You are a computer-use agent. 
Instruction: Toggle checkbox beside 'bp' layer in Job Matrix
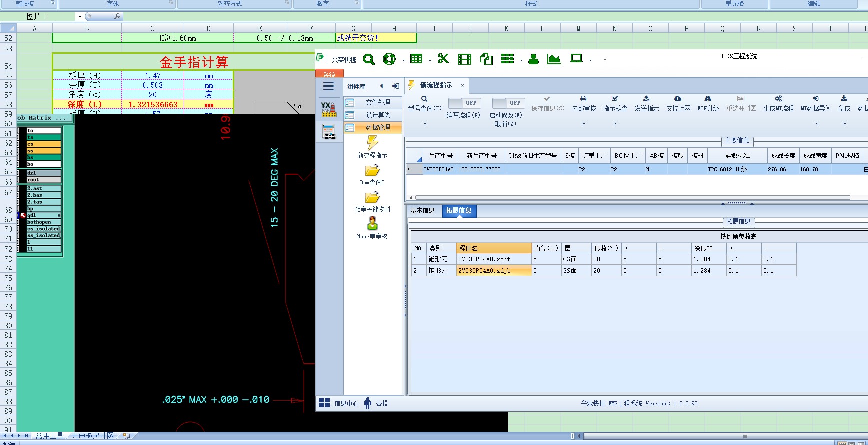(x=18, y=208)
